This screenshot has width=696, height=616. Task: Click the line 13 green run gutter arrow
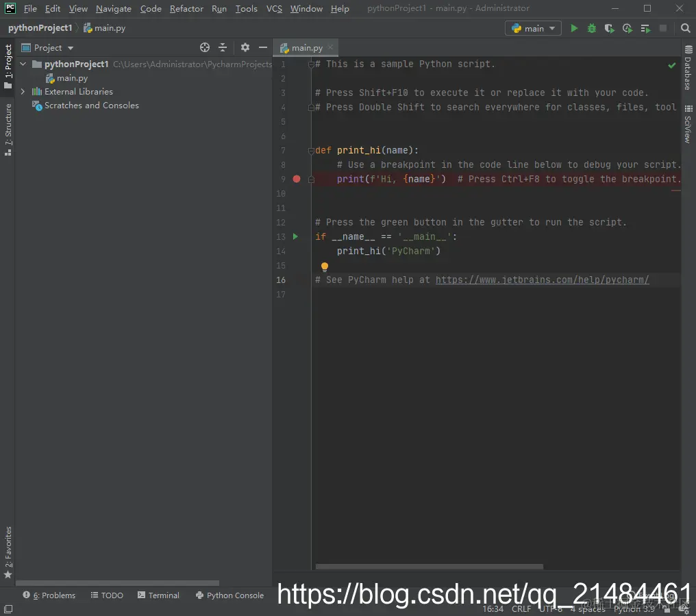click(x=296, y=236)
